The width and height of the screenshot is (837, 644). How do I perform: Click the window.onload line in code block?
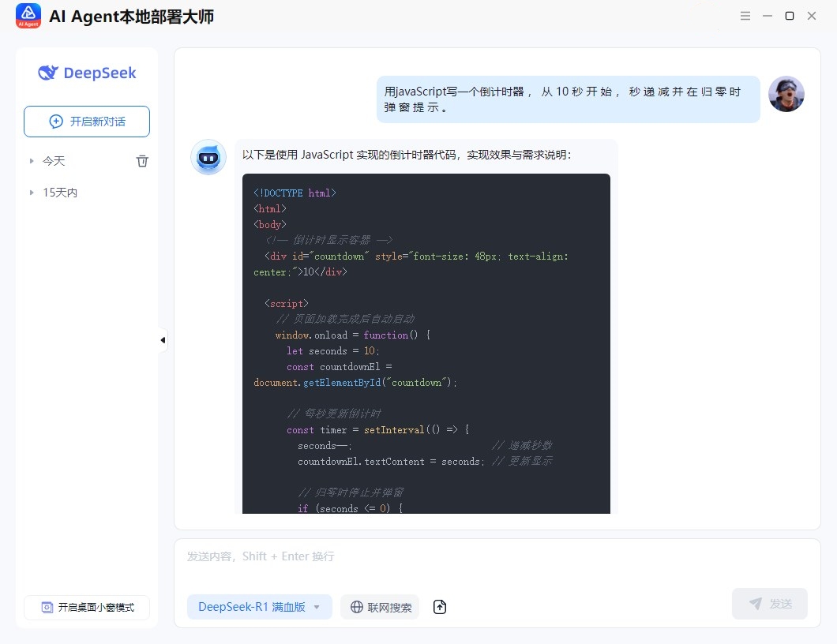pos(353,335)
